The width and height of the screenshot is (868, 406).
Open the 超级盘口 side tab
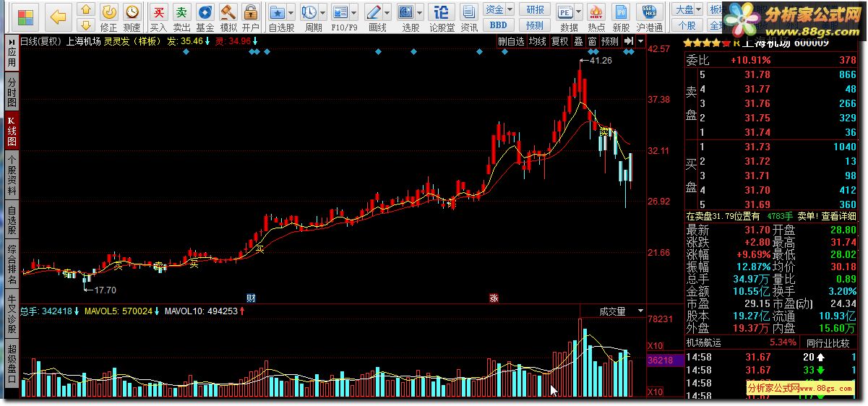coord(11,363)
